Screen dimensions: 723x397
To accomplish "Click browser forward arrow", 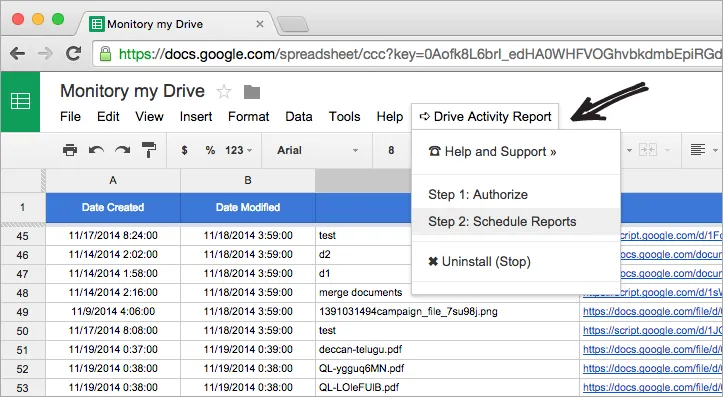I will tap(45, 54).
